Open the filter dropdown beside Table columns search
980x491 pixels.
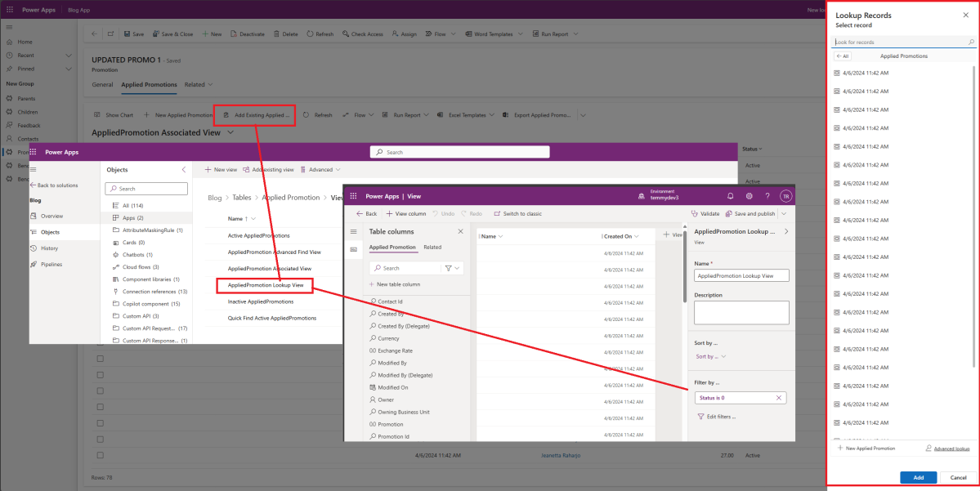(453, 268)
